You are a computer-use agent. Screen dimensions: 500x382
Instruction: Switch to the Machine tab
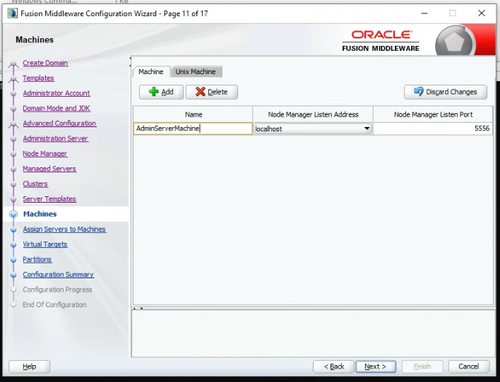[x=151, y=72]
